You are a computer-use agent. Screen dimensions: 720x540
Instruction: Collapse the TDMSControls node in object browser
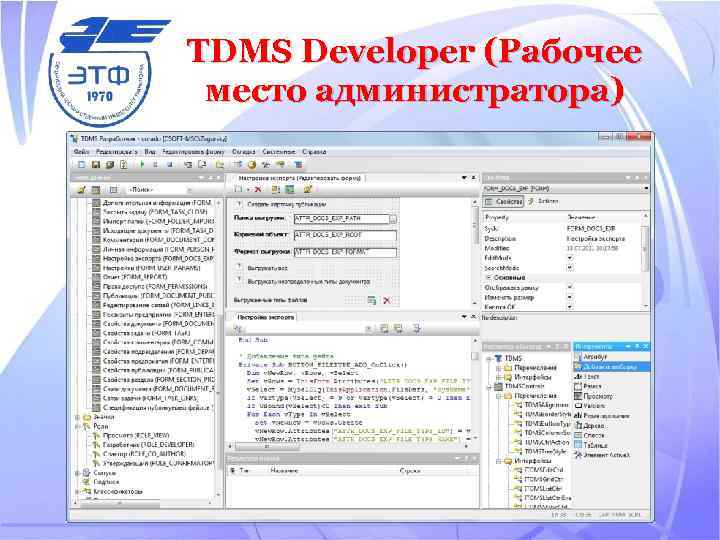[x=489, y=387]
